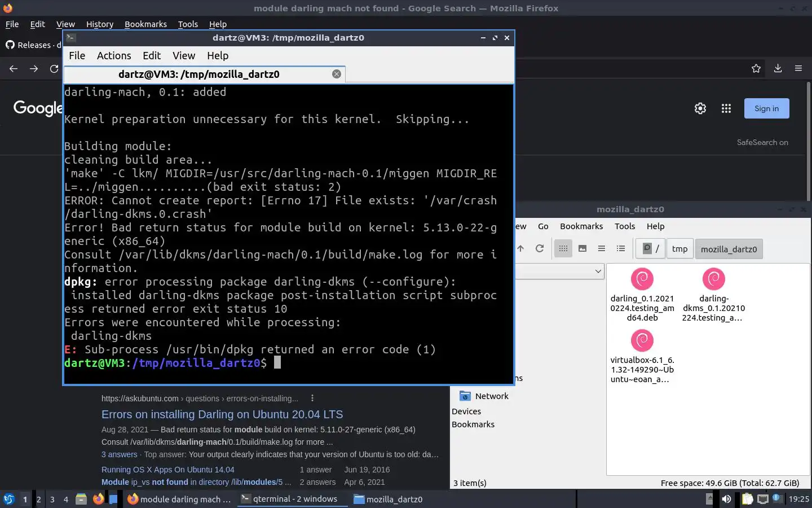Click the Google logo
Image resolution: width=812 pixels, height=508 pixels.
coord(37,108)
